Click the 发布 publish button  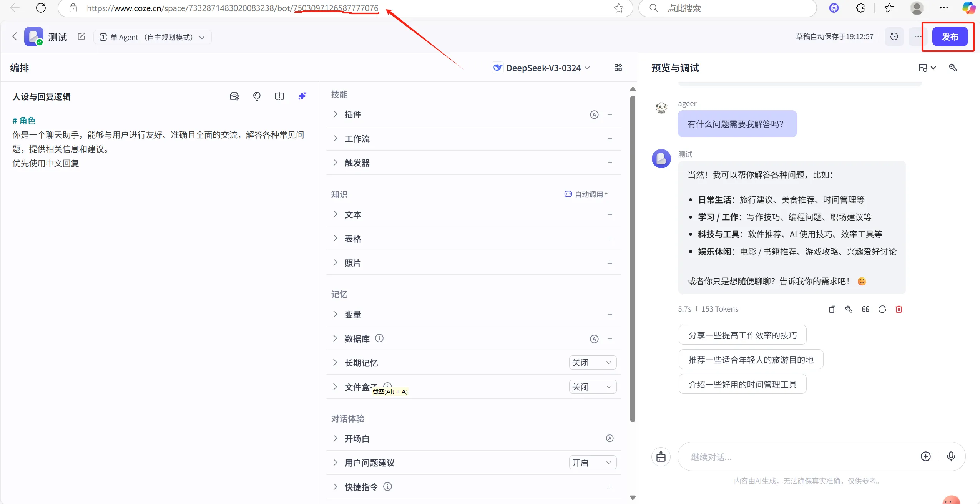click(x=950, y=37)
